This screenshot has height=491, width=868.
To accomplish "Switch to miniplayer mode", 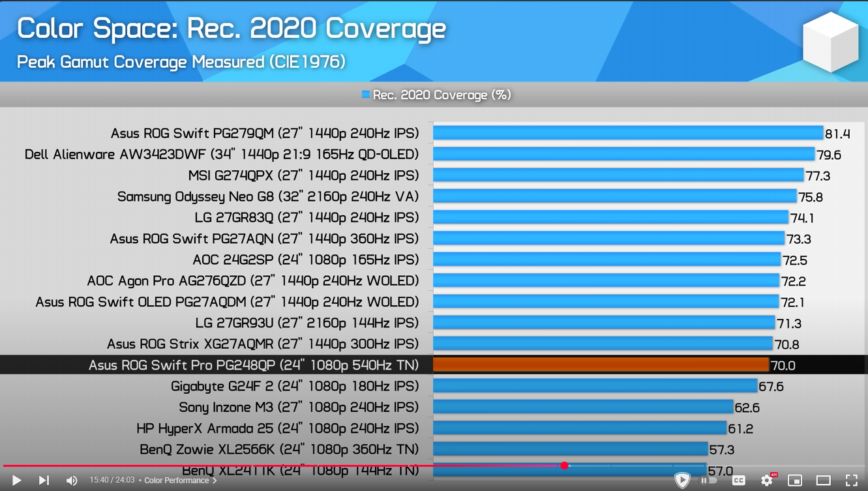I will 795,481.
